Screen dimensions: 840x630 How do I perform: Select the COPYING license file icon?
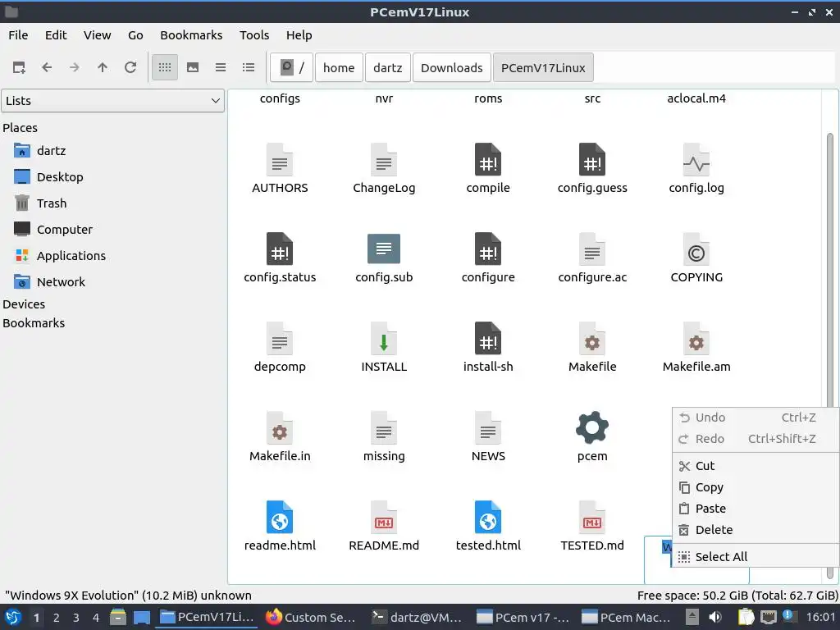click(x=696, y=249)
